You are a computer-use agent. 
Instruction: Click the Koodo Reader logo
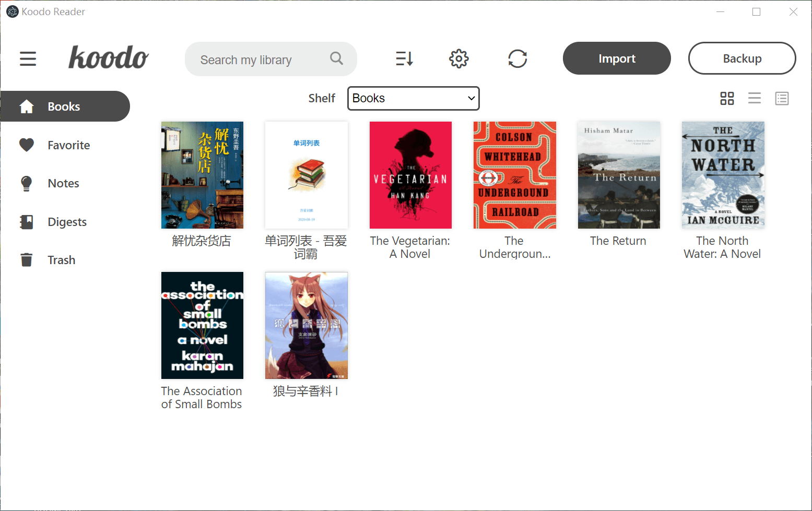pyautogui.click(x=108, y=58)
